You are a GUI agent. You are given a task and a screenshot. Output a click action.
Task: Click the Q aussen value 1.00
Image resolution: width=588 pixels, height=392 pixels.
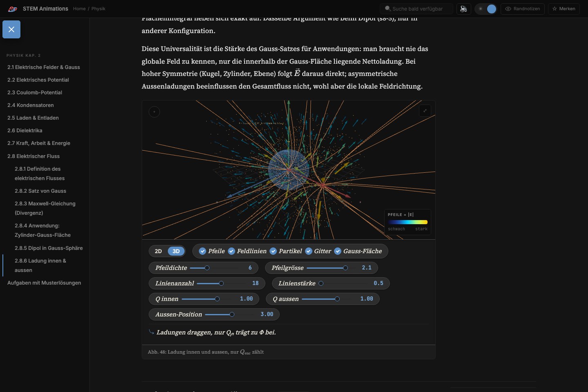pos(367,299)
